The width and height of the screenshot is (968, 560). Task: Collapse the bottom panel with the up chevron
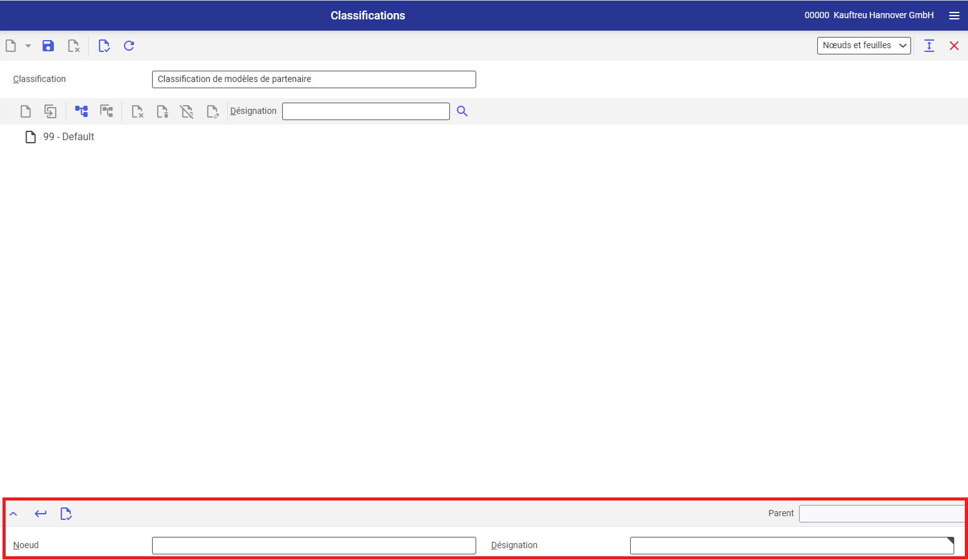(13, 514)
